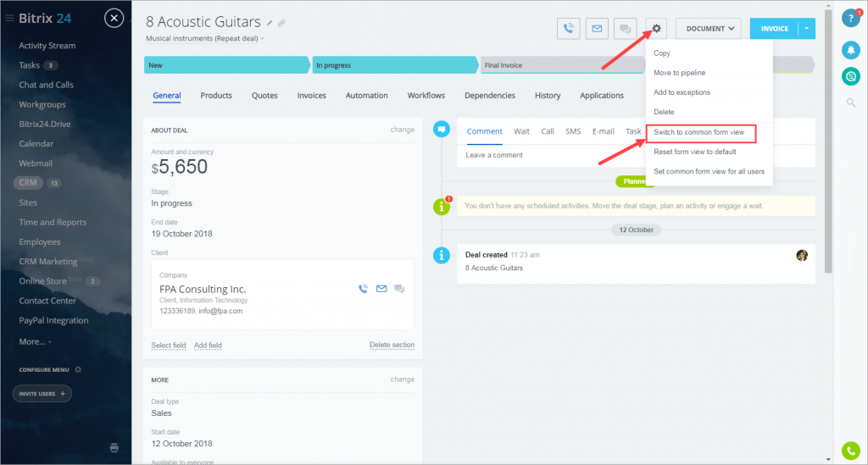Click the chat bubble button in header
The image size is (868, 465).
pos(625,29)
